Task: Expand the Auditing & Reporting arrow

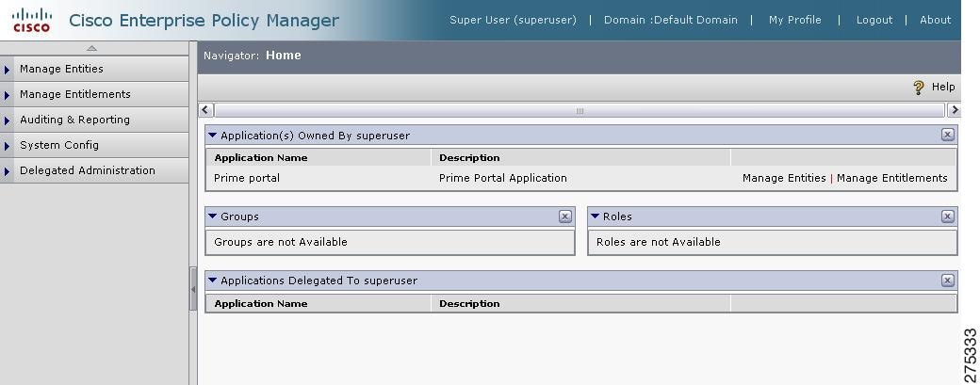Action: tap(7, 120)
